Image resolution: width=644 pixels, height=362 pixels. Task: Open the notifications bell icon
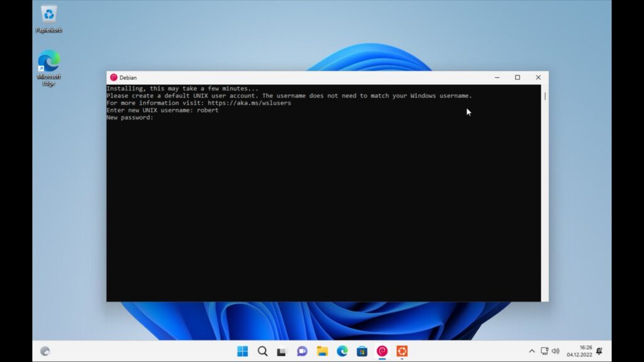click(x=599, y=351)
